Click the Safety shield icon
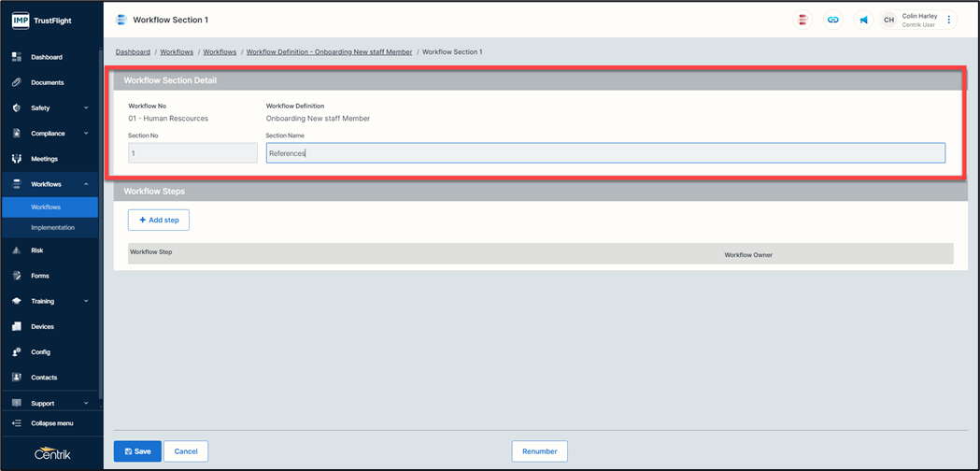The image size is (980, 471). (17, 107)
